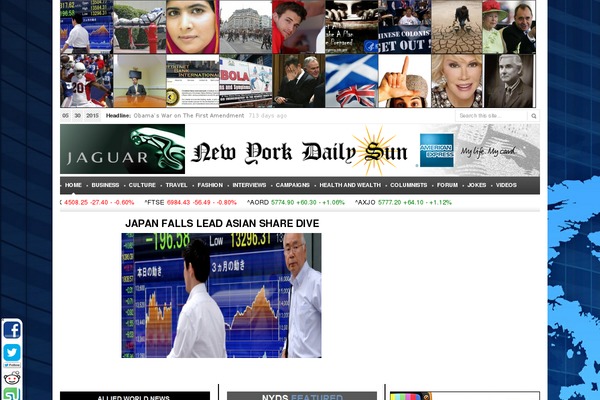Image resolution: width=600 pixels, height=400 pixels.
Task: Open the CULTURE section
Action: click(x=142, y=185)
